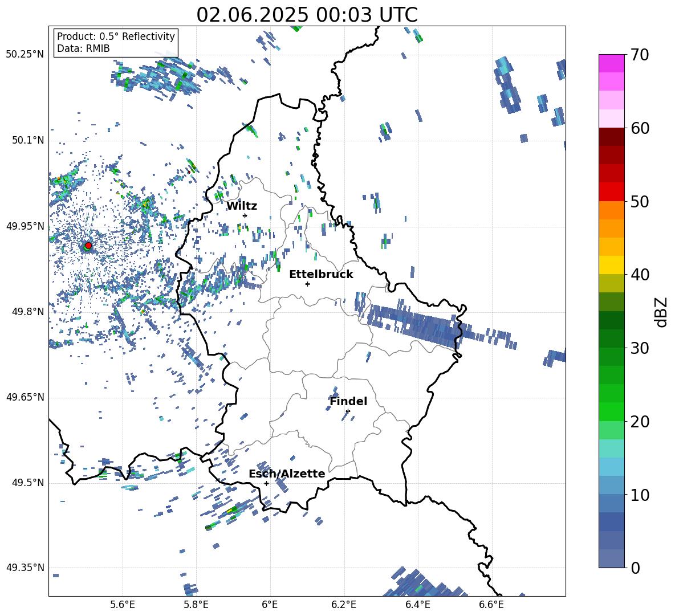Click the 30 colorbar tick label

click(640, 348)
